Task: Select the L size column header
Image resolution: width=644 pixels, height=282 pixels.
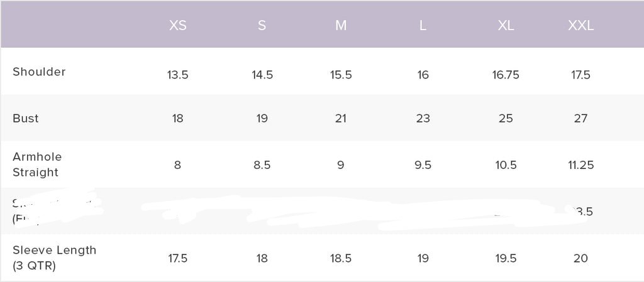Action: point(423,26)
